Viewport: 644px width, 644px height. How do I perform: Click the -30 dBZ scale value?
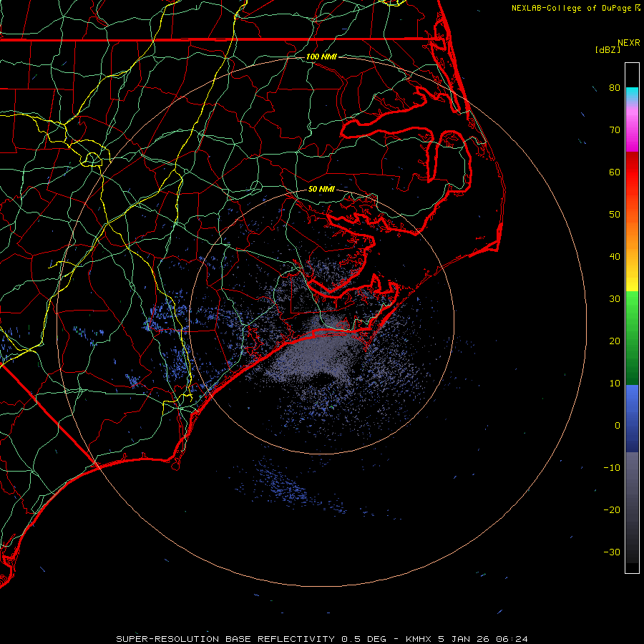pyautogui.click(x=612, y=552)
